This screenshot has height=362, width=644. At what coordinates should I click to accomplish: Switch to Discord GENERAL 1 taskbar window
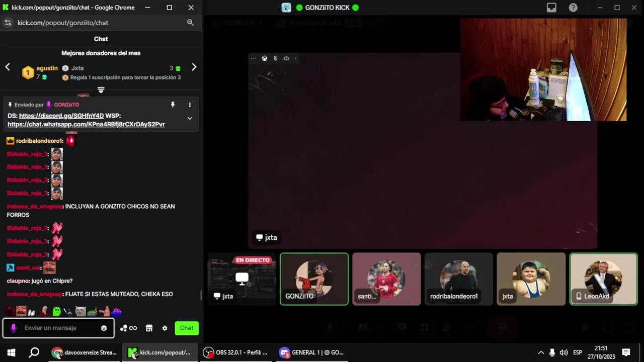(311, 352)
